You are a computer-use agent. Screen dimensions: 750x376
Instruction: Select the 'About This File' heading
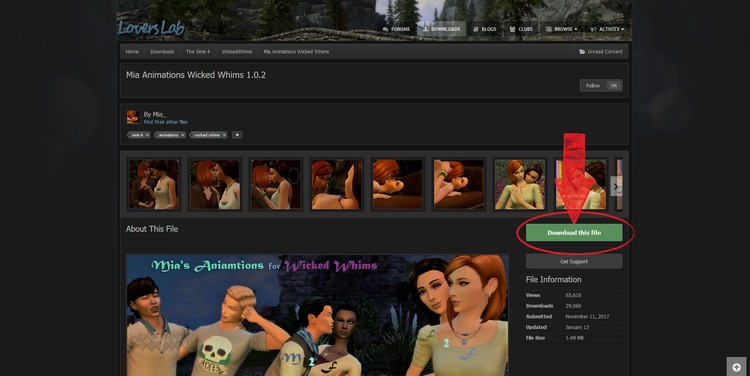coord(152,229)
